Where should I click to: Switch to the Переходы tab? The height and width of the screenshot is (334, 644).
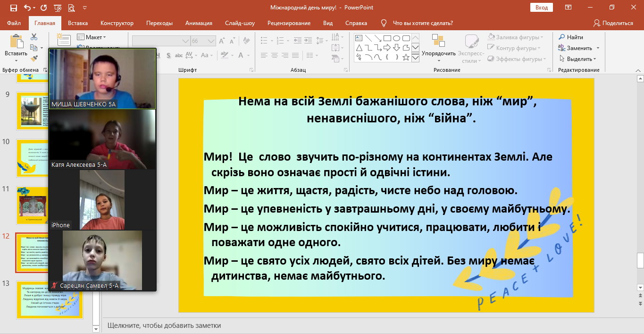[159, 23]
